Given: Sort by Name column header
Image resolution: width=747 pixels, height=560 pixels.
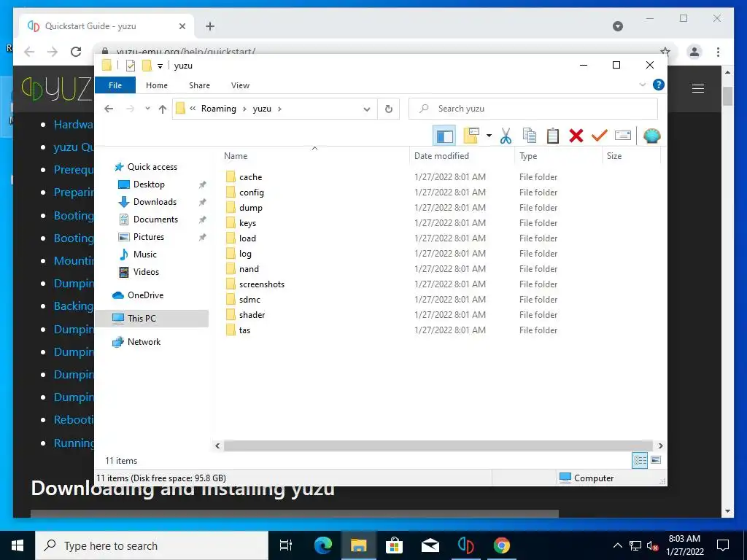Looking at the screenshot, I should pyautogui.click(x=236, y=156).
